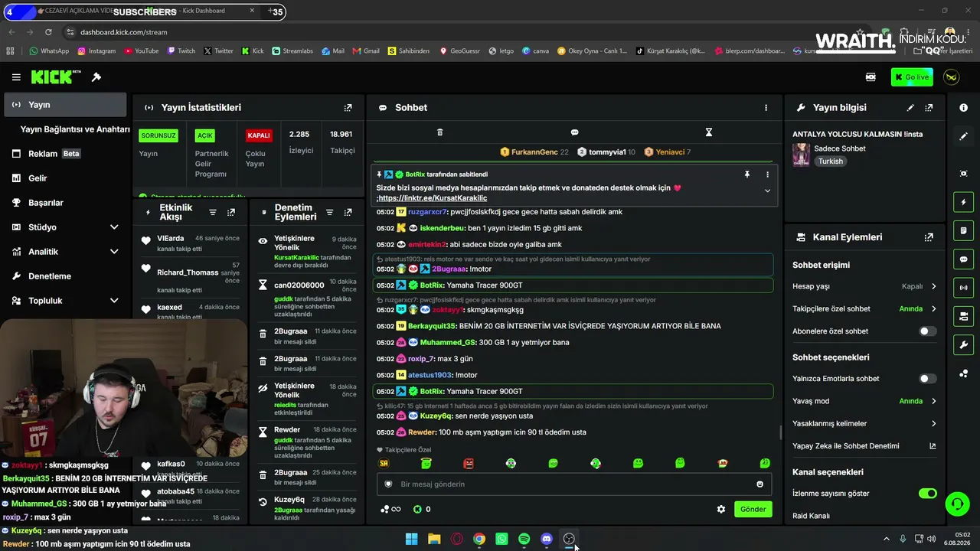
Task: Collapse the pinned message with its chevron
Action: point(767,191)
